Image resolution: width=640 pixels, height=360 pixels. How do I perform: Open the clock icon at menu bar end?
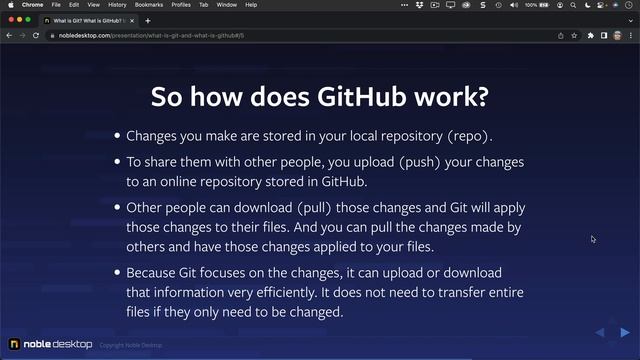coord(629,5)
